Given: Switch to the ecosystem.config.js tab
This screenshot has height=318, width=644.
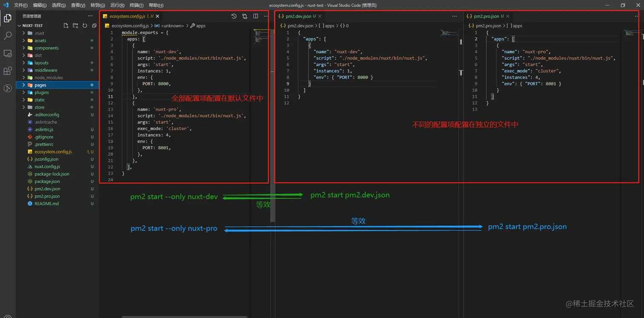Looking at the screenshot, I should [131, 16].
